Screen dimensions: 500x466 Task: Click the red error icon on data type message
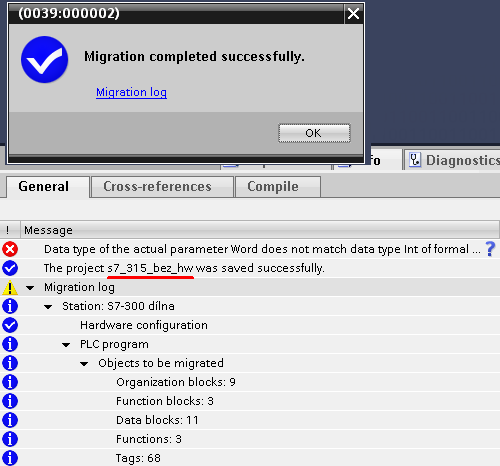click(x=10, y=249)
